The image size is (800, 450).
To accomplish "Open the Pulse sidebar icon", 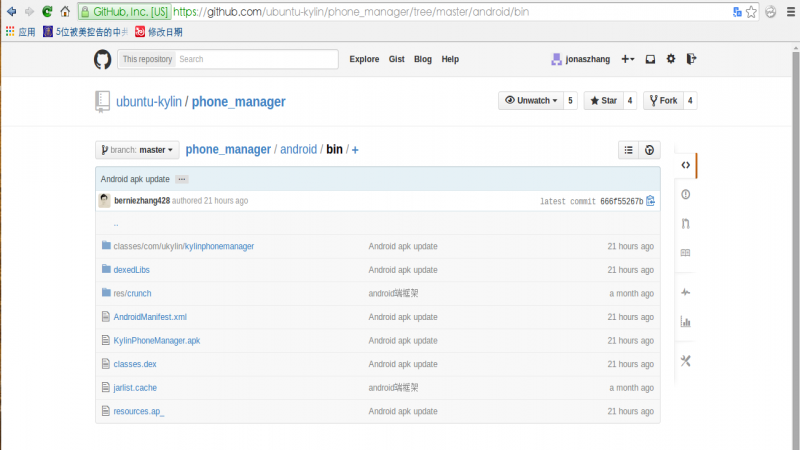I will tap(685, 292).
